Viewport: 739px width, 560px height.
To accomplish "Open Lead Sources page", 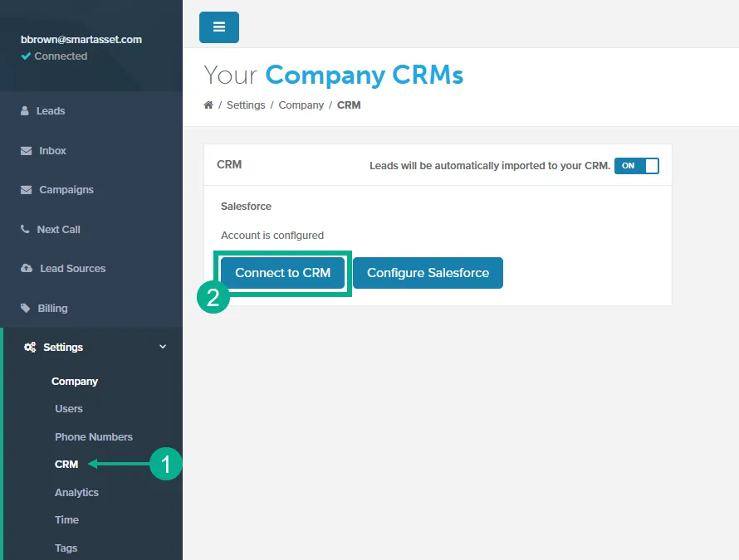I will click(72, 269).
